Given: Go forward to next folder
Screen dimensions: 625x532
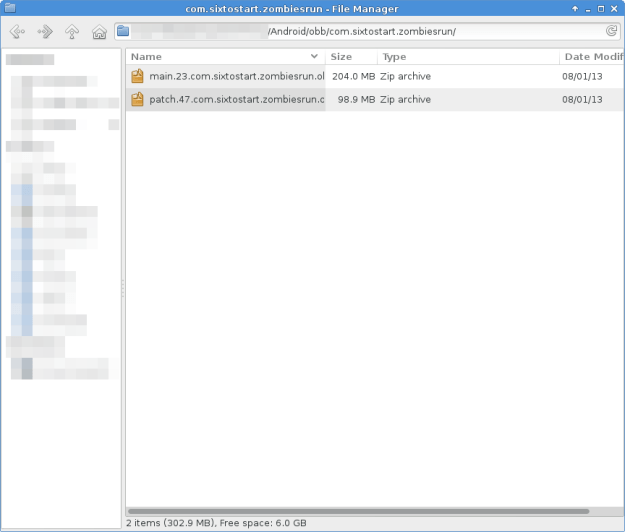Looking at the screenshot, I should pyautogui.click(x=45, y=31).
